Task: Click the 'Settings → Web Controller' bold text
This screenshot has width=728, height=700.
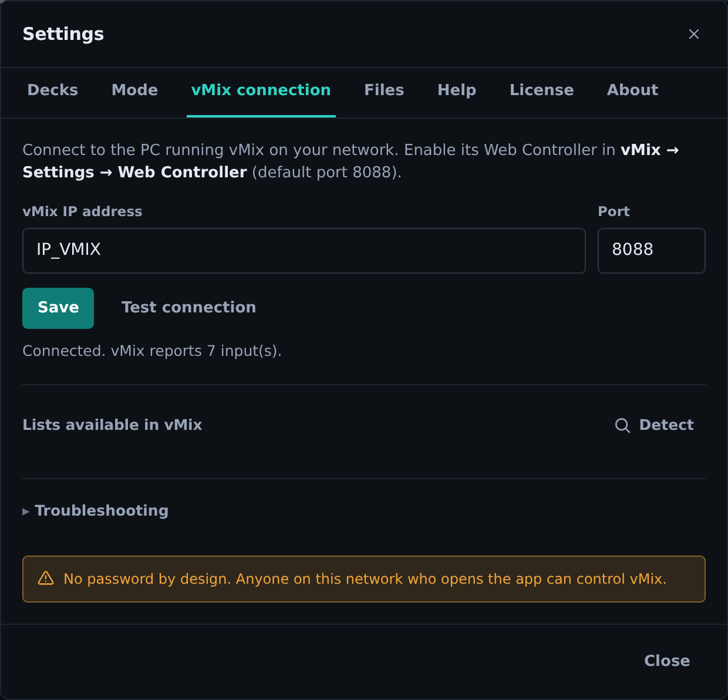Action: (134, 172)
